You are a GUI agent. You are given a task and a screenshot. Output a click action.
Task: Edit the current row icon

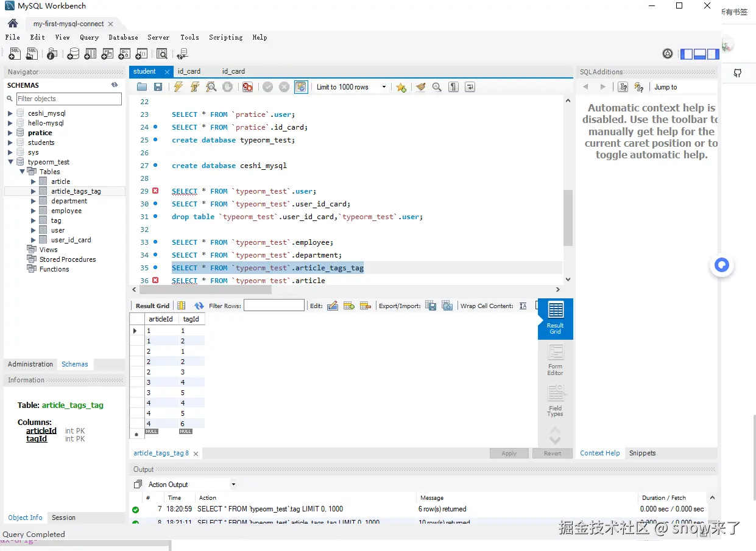click(333, 306)
